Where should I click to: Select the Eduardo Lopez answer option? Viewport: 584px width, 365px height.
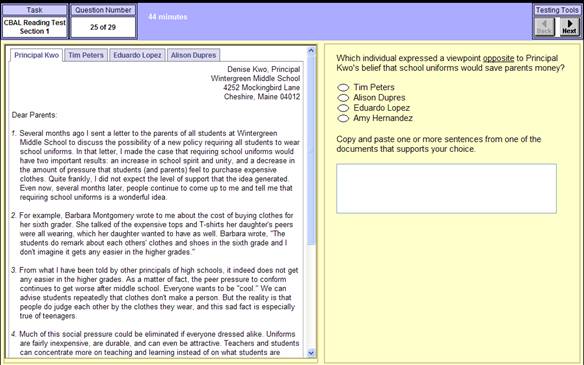(343, 108)
